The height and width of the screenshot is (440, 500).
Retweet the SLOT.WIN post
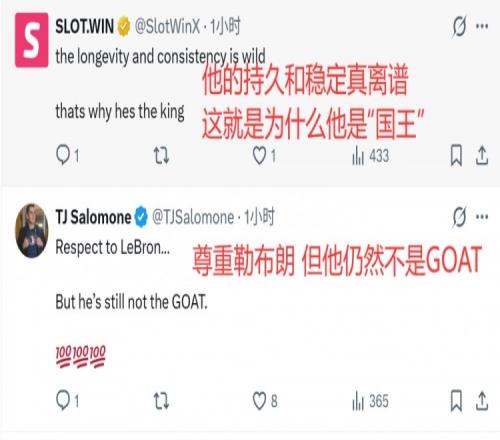(161, 156)
